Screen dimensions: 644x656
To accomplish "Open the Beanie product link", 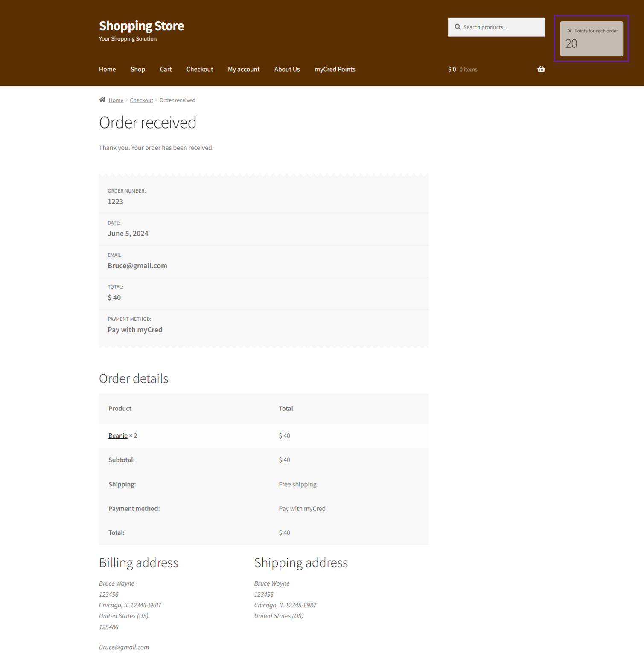I will (x=118, y=435).
